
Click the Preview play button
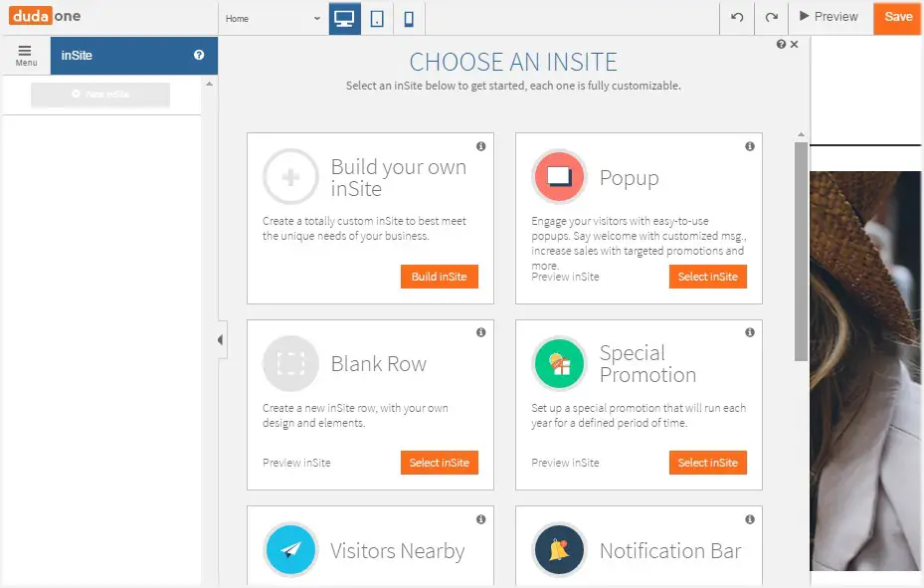point(829,17)
